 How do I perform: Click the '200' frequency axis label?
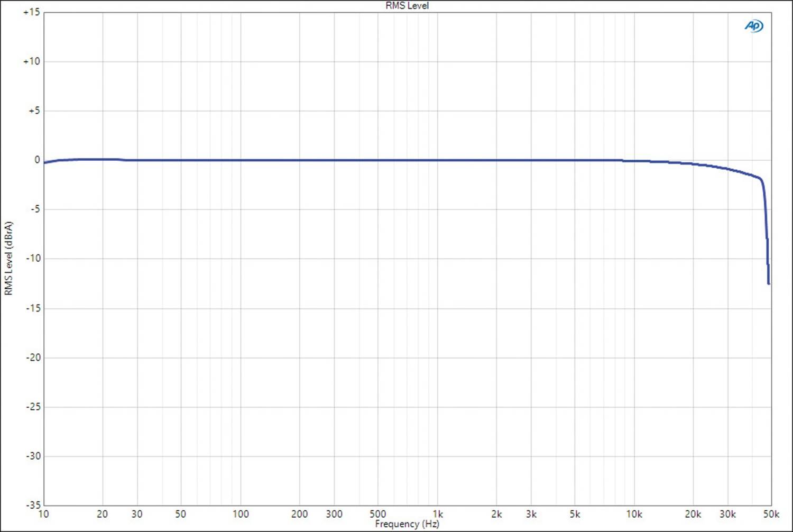[x=300, y=514]
